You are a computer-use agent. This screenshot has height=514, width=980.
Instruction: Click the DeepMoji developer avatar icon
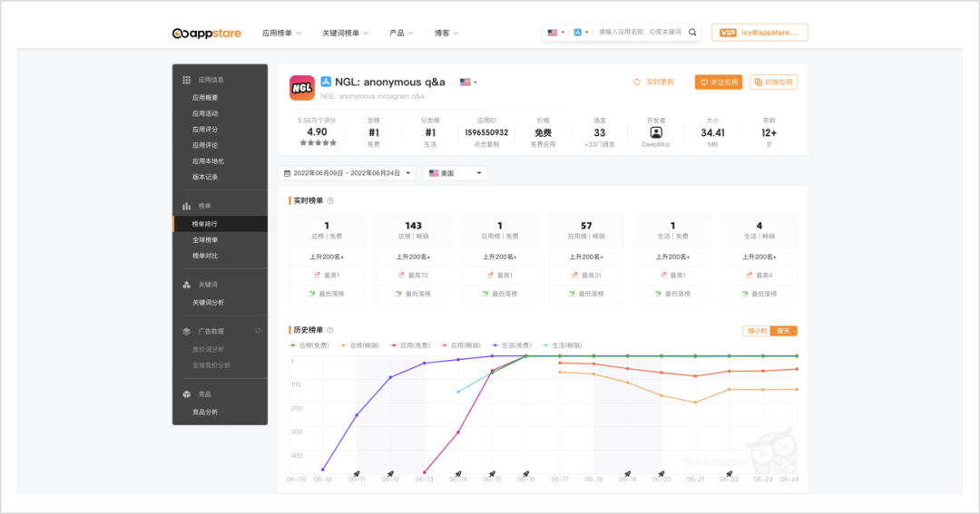[x=656, y=132]
